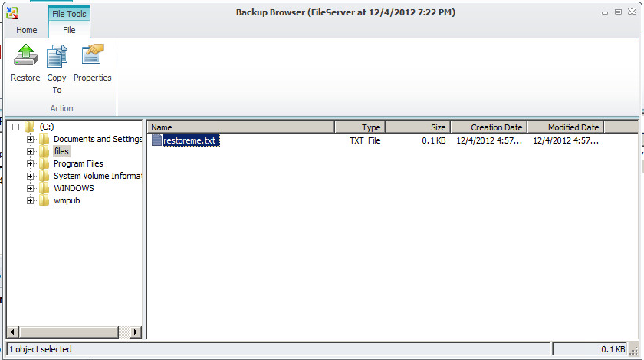The height and width of the screenshot is (360, 644).
Task: Select the (C:) root label
Action: tap(47, 127)
